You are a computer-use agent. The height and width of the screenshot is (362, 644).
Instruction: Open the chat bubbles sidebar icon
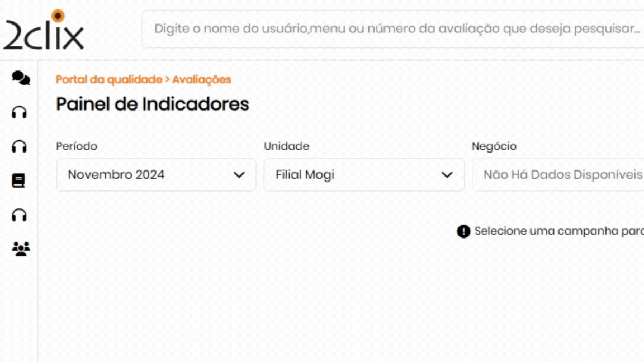tap(21, 78)
